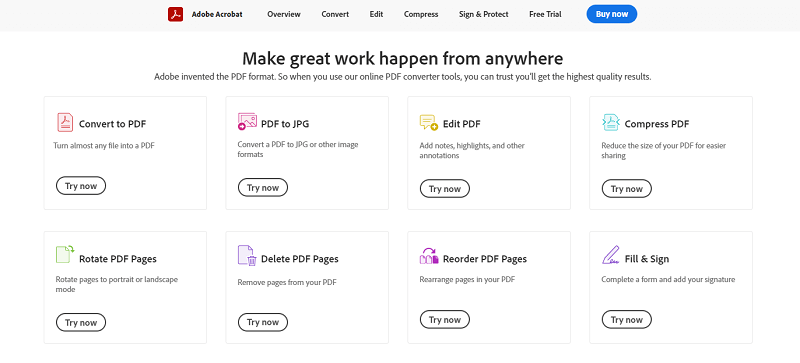Click the Compress PDF icon
This screenshot has width=800, height=363.
click(x=611, y=123)
